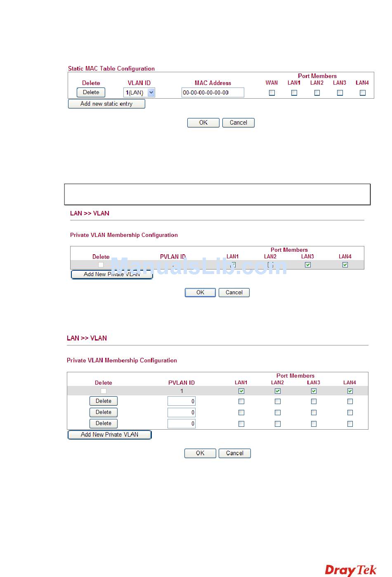Tick LAN1 checkbox in Static MAC Table
This screenshot has width=392, height=577.
coord(294,93)
